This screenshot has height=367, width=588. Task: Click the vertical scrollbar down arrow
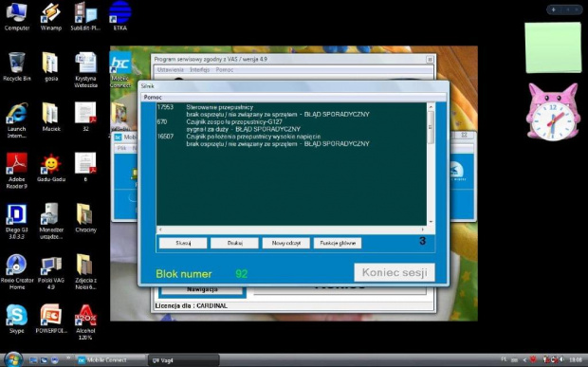click(431, 222)
